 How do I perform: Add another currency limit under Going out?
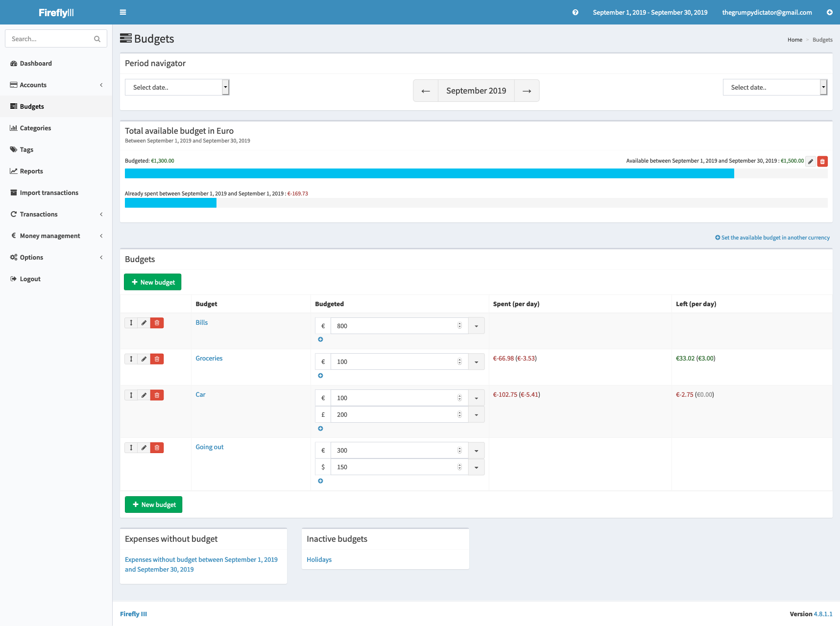[x=320, y=481]
